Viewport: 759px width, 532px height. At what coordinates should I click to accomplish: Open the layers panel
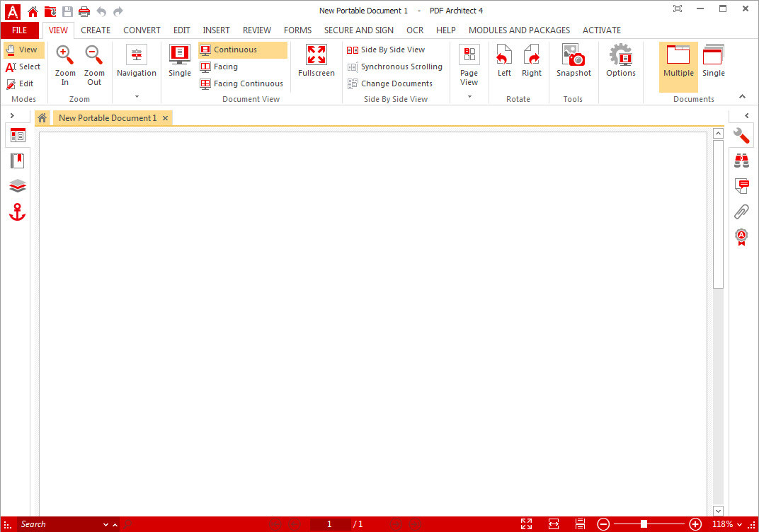tap(18, 186)
